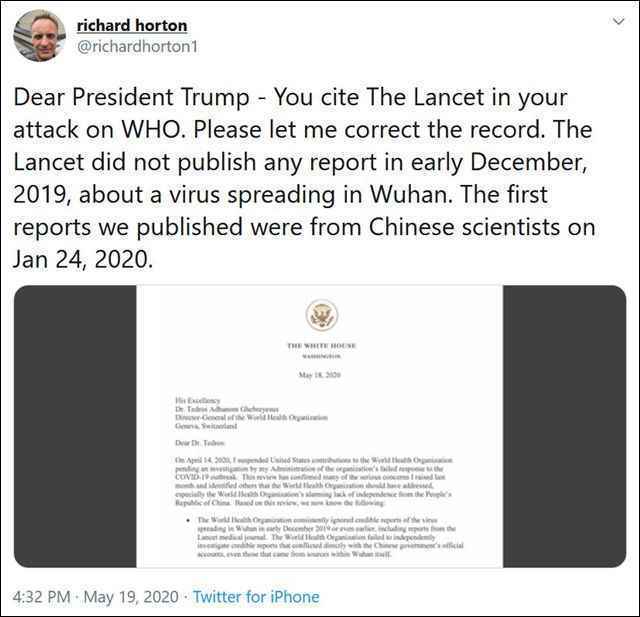Visit the @richardhorton1 handle

click(x=137, y=47)
